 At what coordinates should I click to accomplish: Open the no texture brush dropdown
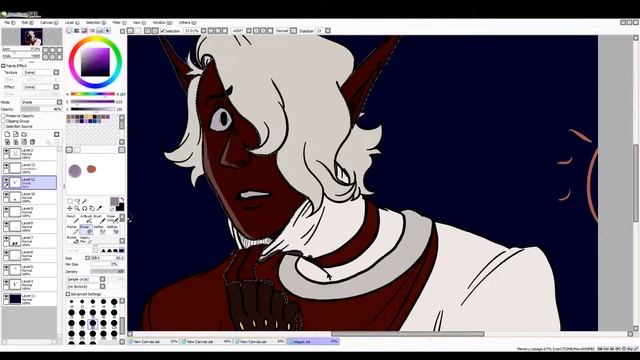click(x=102, y=286)
